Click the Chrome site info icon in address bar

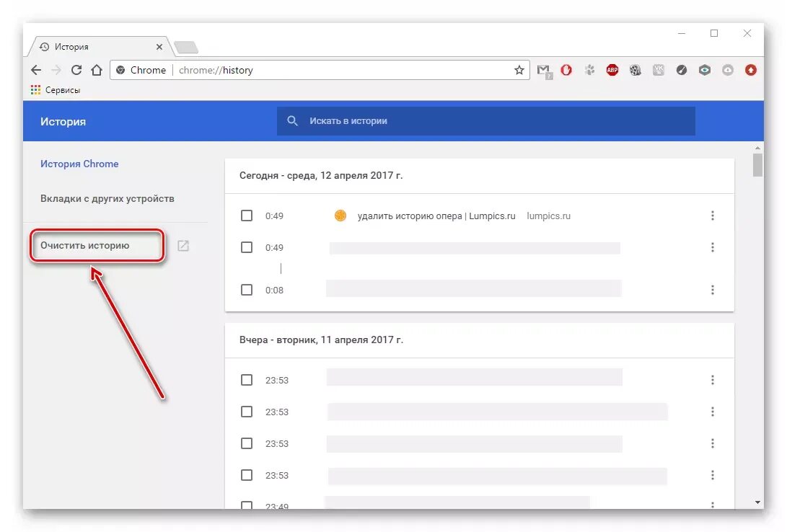(120, 70)
